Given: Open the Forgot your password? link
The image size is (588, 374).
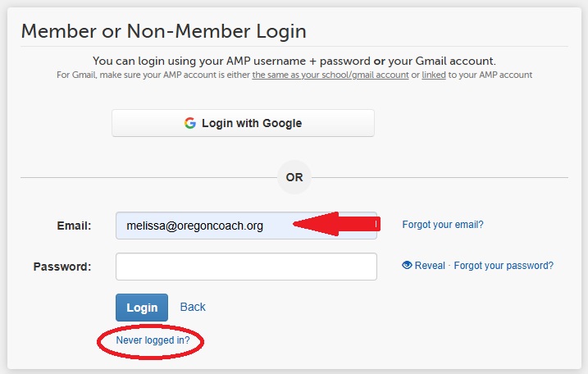Looking at the screenshot, I should click(x=504, y=266).
